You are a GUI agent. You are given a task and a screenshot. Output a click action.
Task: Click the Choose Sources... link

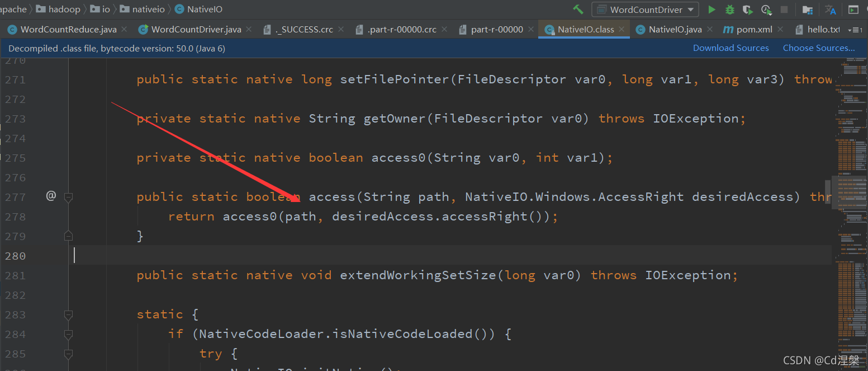tap(819, 48)
